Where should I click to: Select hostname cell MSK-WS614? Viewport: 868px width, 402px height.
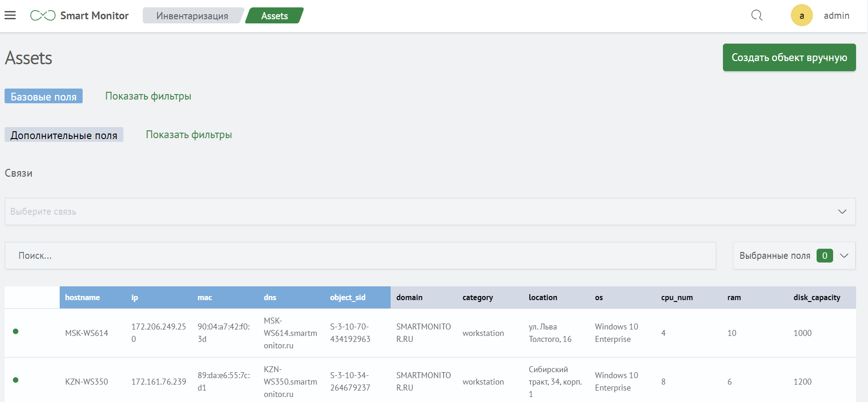click(87, 333)
